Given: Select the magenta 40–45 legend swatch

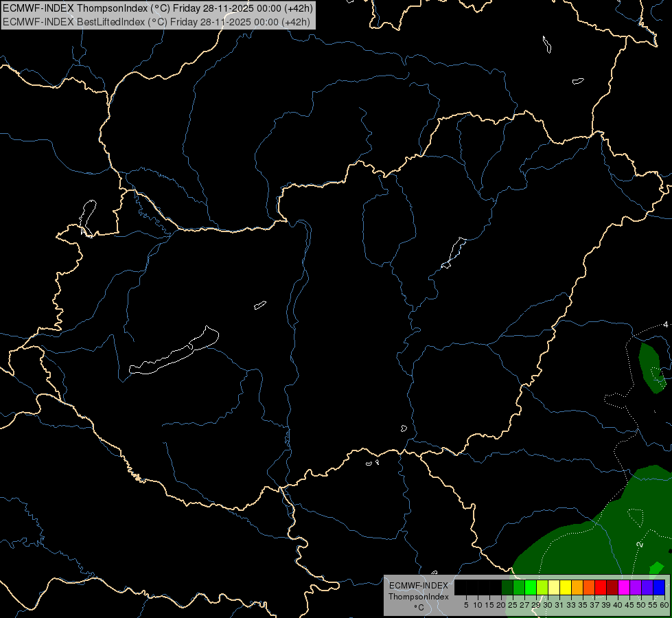Looking at the screenshot, I should 624,588.
